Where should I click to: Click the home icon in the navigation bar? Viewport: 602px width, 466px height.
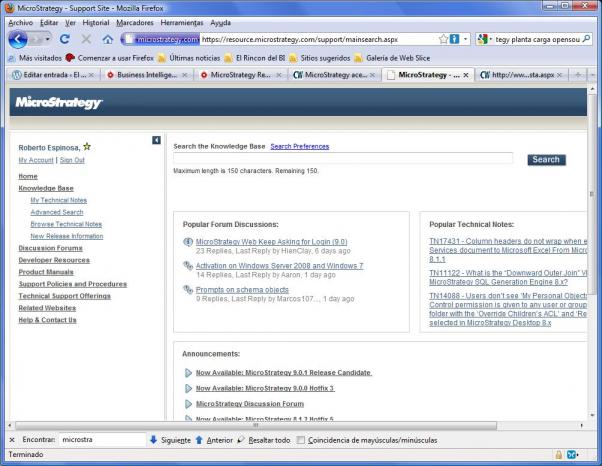[x=108, y=39]
